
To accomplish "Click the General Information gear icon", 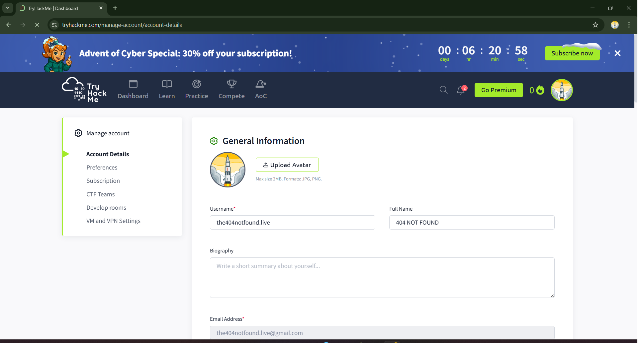I will [x=214, y=141].
